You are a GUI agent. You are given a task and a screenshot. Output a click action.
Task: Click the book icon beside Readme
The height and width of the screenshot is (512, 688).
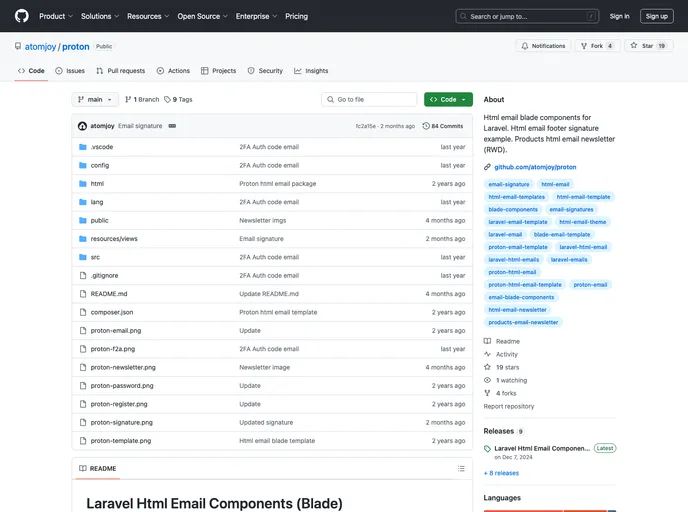click(x=487, y=341)
